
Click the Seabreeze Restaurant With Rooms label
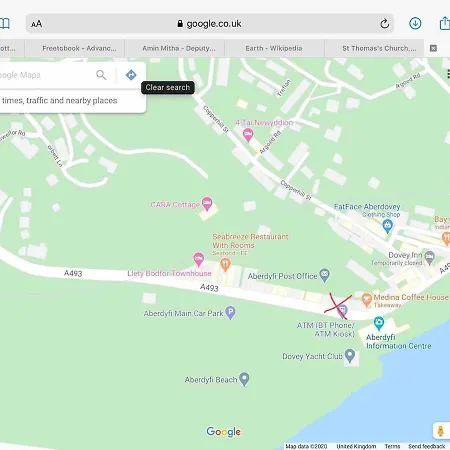(x=250, y=241)
